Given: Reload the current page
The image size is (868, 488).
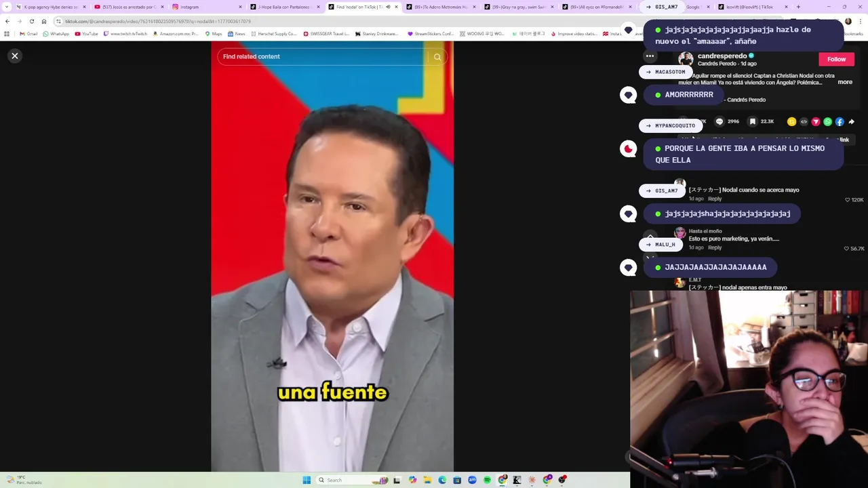Looking at the screenshot, I should click(x=32, y=21).
